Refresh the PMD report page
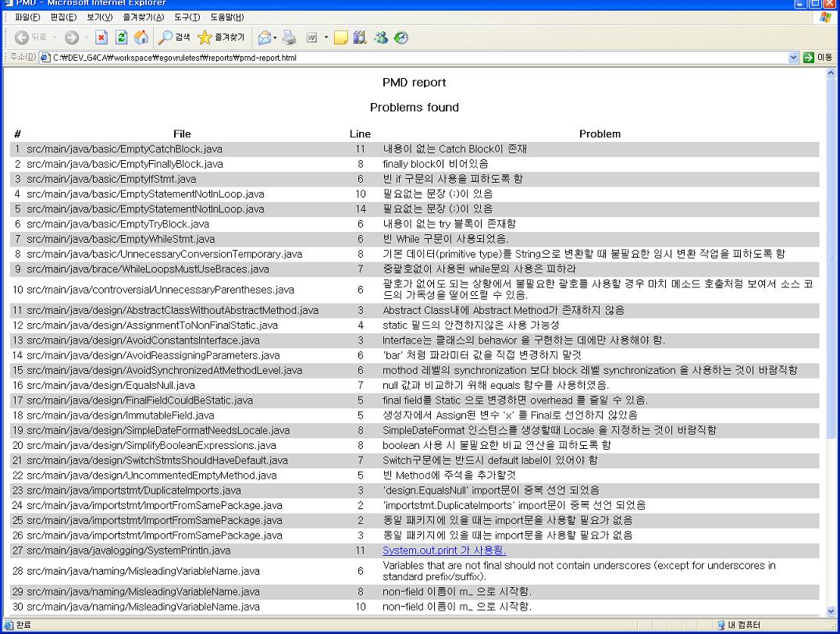 pyautogui.click(x=122, y=36)
